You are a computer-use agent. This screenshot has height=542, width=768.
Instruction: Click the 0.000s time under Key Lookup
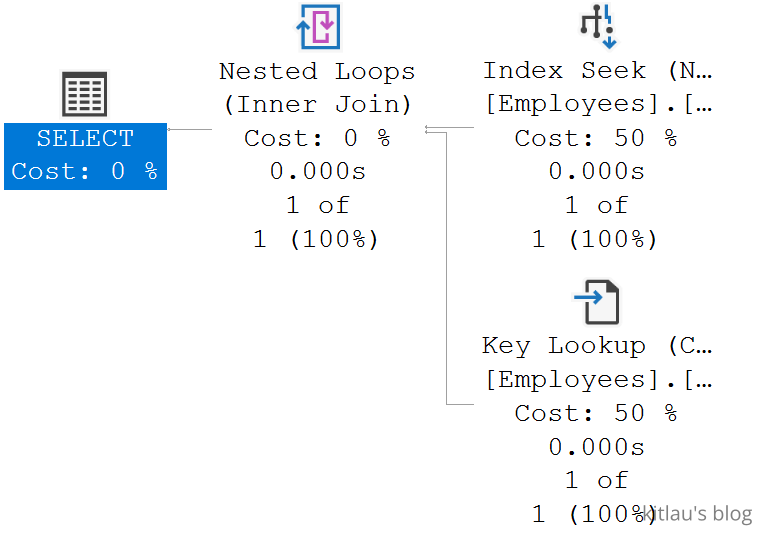coord(596,447)
